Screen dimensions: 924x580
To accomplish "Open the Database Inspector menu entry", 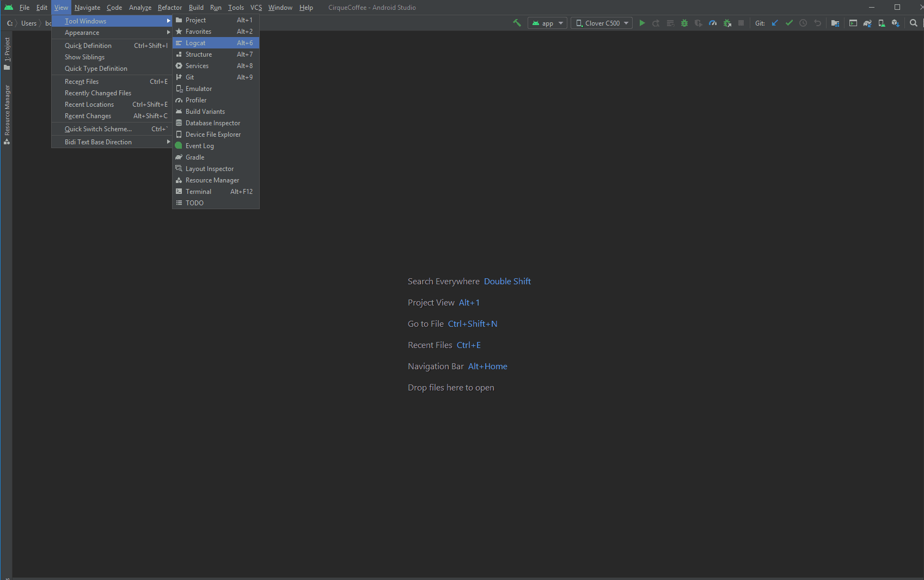I will coord(212,123).
